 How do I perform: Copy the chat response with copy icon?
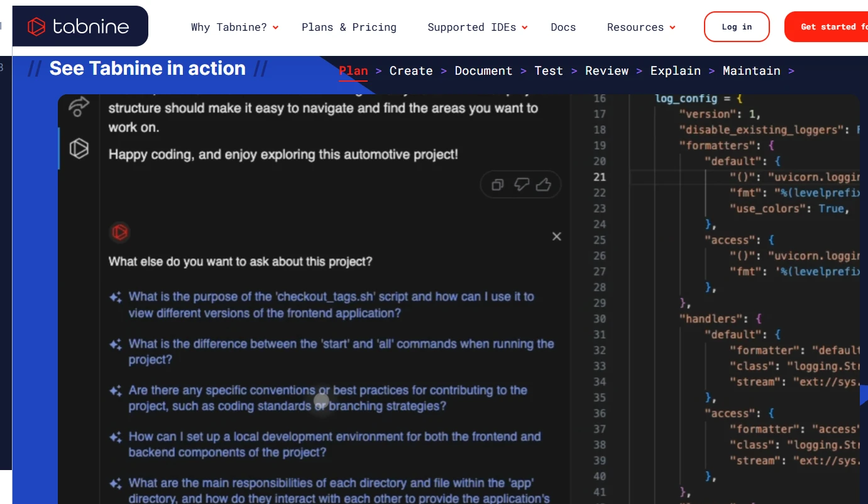pyautogui.click(x=497, y=185)
